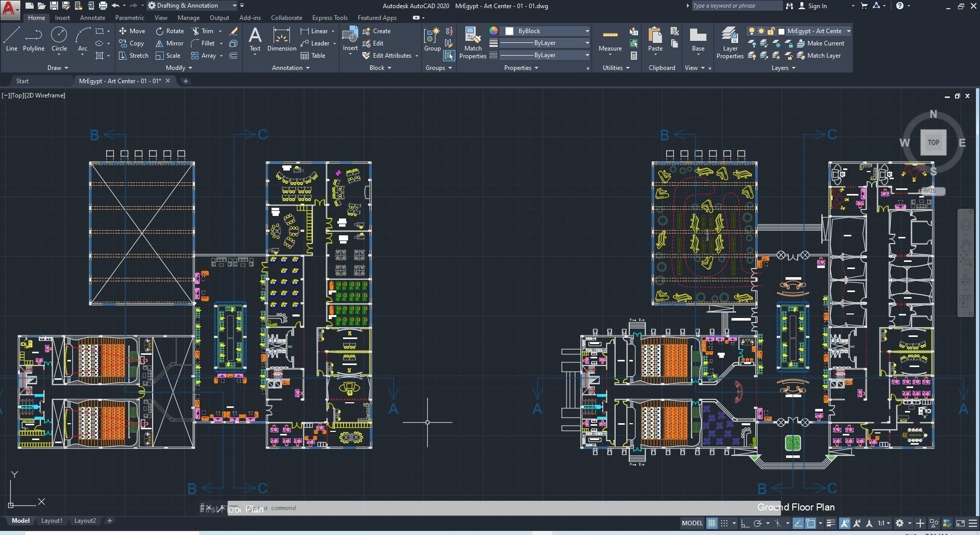This screenshot has width=980, height=535.
Task: Expand the Modify panel
Action: (179, 68)
